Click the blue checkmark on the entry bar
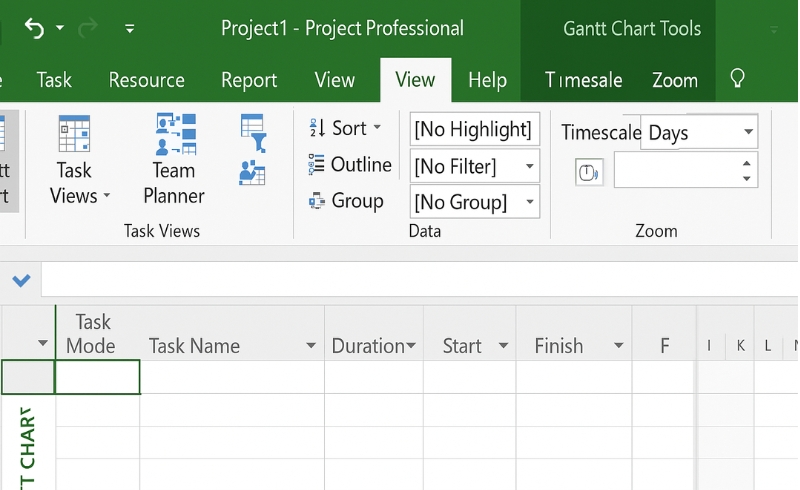800x490 pixels. click(x=21, y=280)
